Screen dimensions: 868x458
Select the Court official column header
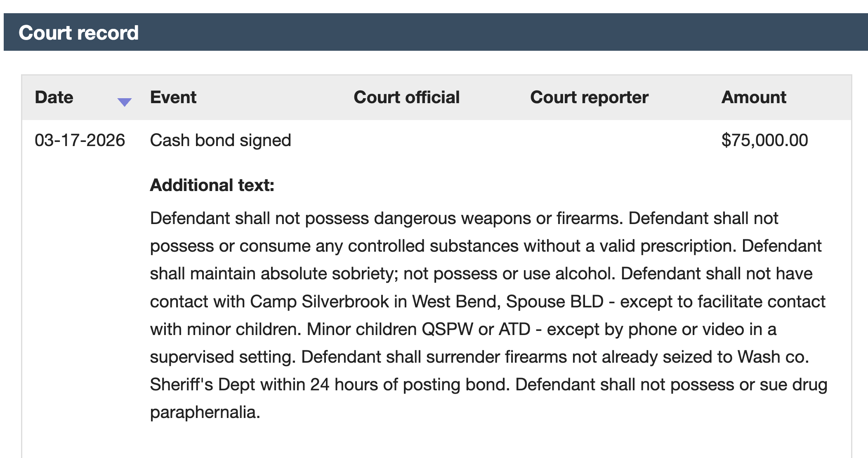406,97
